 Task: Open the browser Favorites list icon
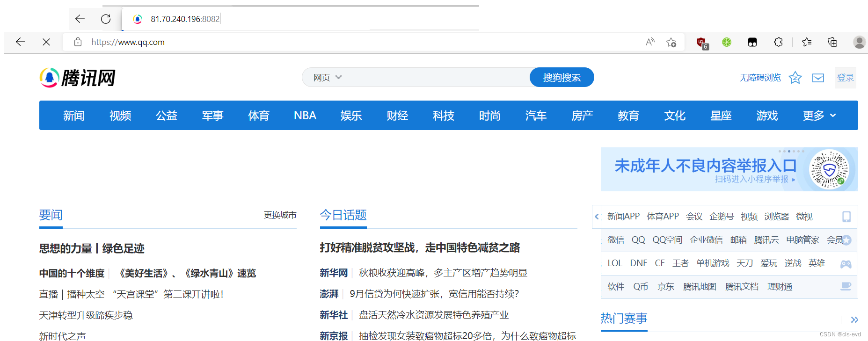tap(807, 42)
